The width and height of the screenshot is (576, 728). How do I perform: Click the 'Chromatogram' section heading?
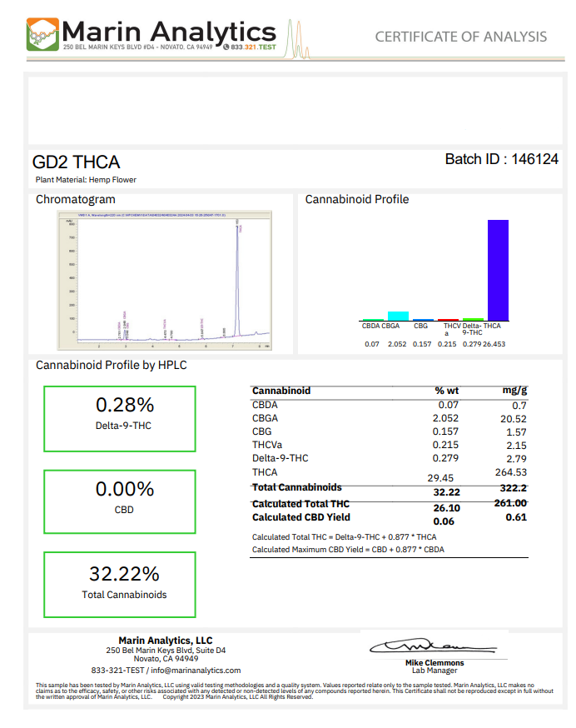point(76,200)
